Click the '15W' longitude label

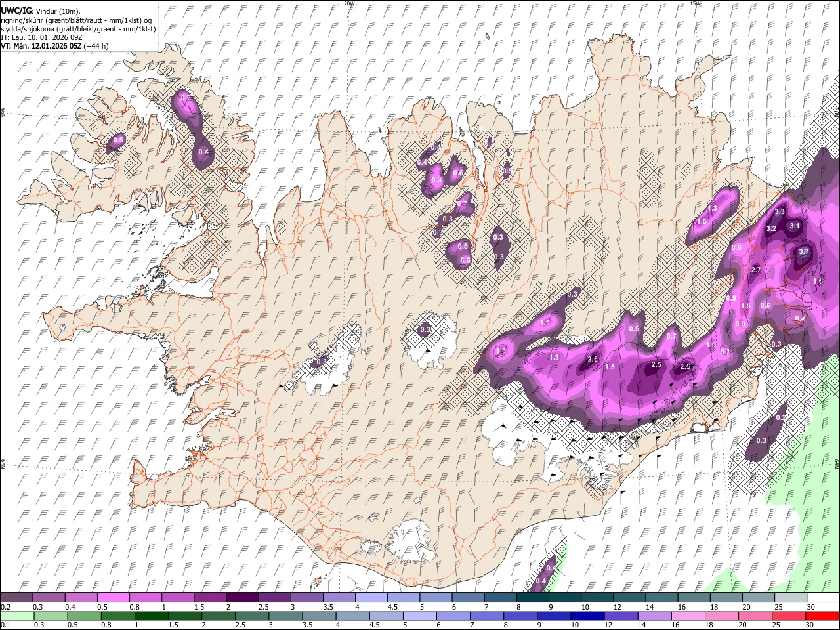click(694, 3)
